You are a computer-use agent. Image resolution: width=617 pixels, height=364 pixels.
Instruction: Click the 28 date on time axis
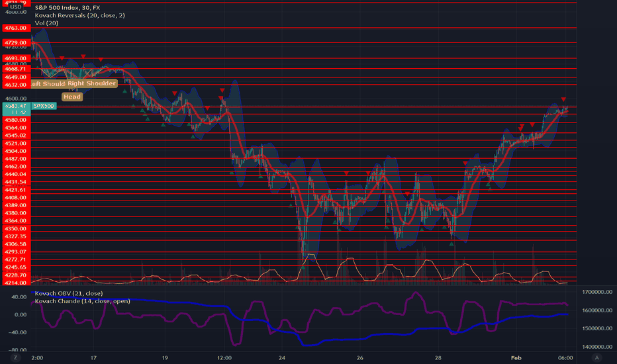[x=438, y=357]
